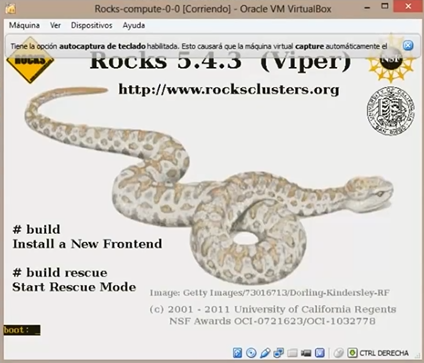This screenshot has width=424, height=363.
Task: Click the hard disk activity status icon
Action: 237,353
